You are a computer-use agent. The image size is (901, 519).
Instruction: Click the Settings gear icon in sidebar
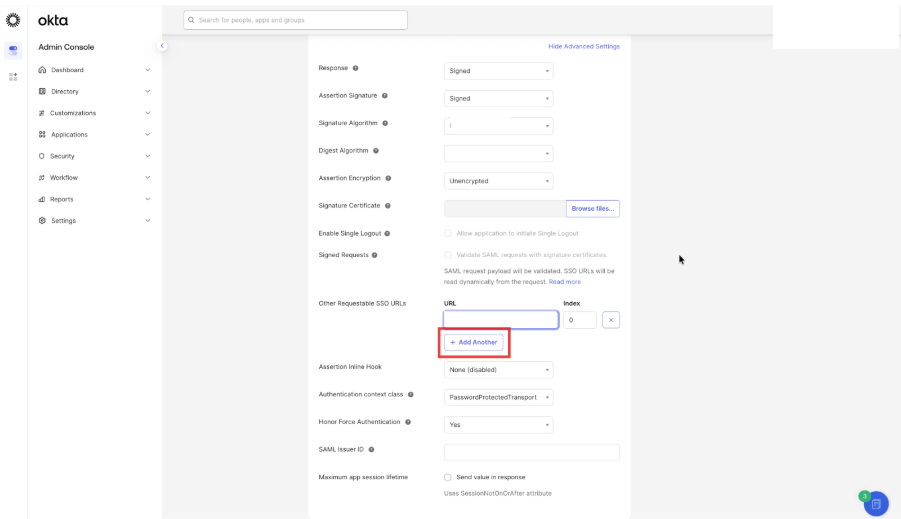tap(42, 221)
